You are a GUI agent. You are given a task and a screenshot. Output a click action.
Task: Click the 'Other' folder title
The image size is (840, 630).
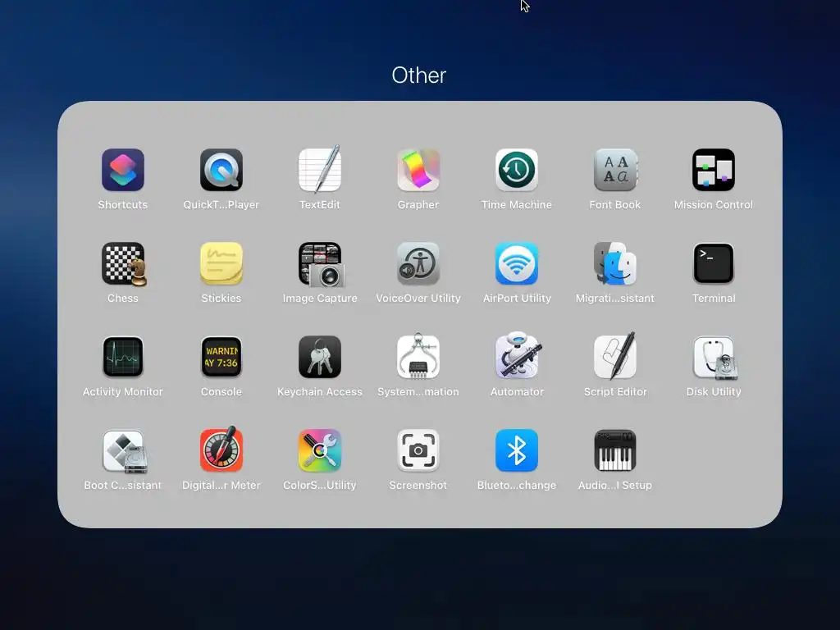pyautogui.click(x=419, y=75)
